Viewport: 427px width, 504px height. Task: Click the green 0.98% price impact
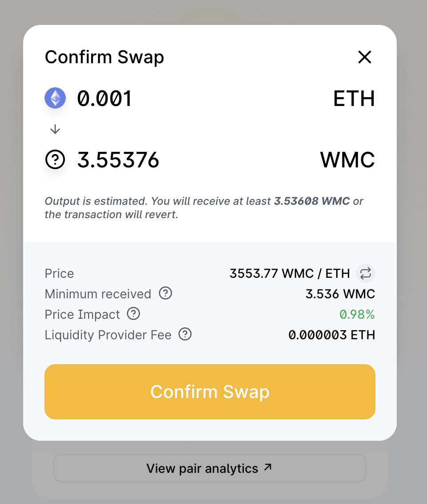[x=357, y=314]
